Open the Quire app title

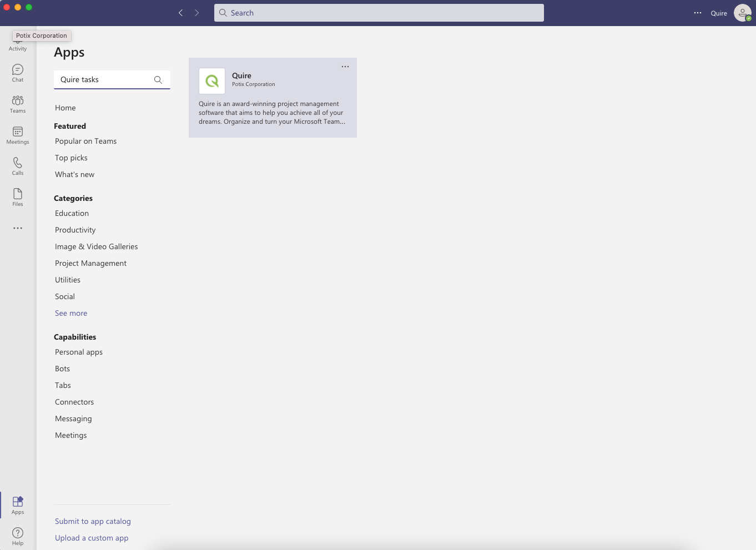[241, 76]
